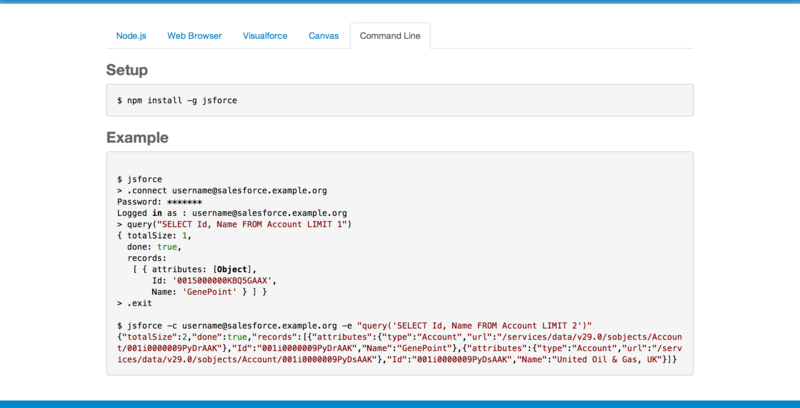
Task: Switch to the Node.js tab
Action: (131, 36)
